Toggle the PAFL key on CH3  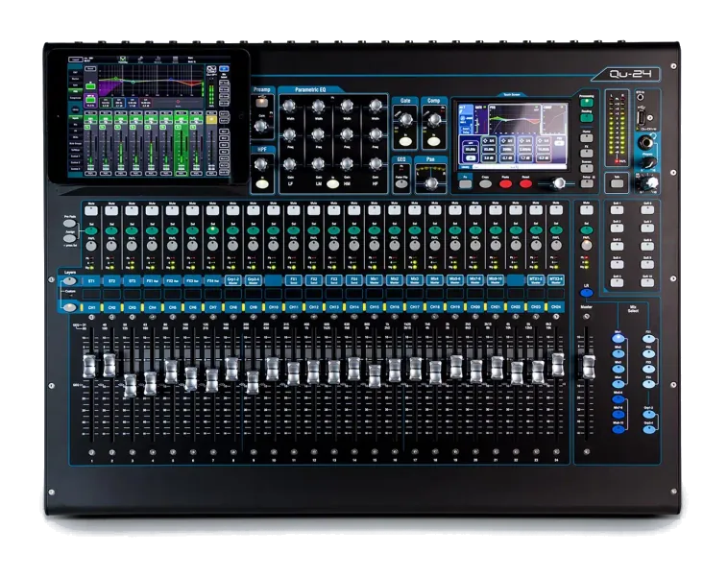[132, 246]
